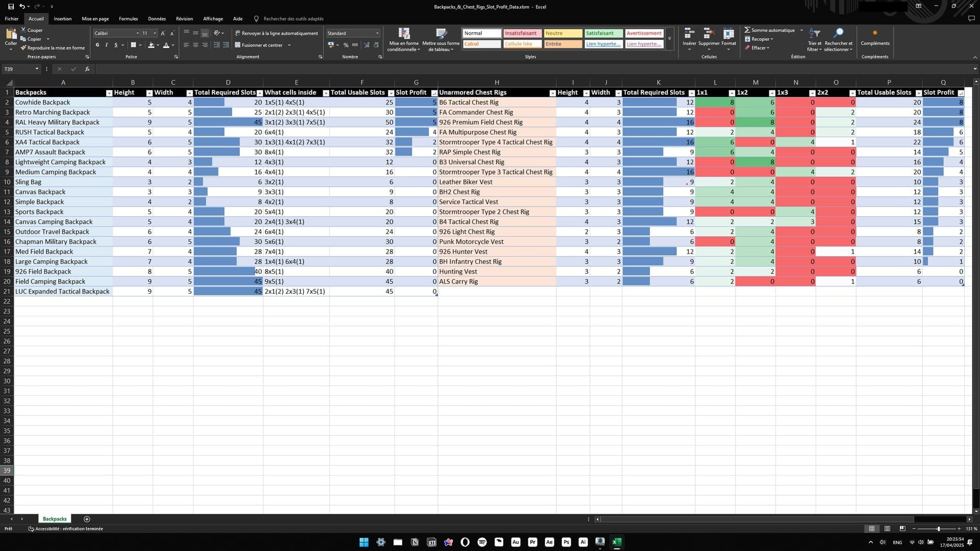
Task: Switch to the Formules ribbon tab
Action: [128, 18]
